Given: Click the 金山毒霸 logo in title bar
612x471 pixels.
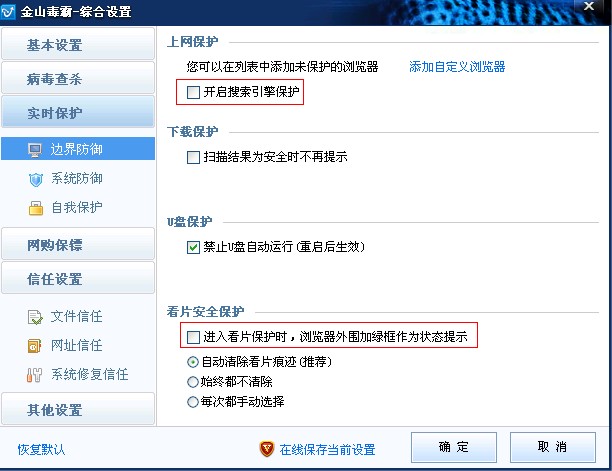Looking at the screenshot, I should coord(8,11).
